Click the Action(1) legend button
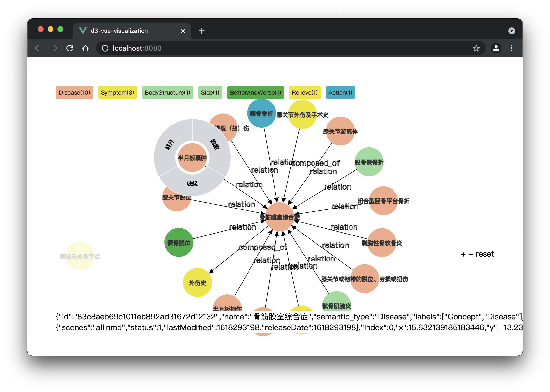 [x=340, y=92]
